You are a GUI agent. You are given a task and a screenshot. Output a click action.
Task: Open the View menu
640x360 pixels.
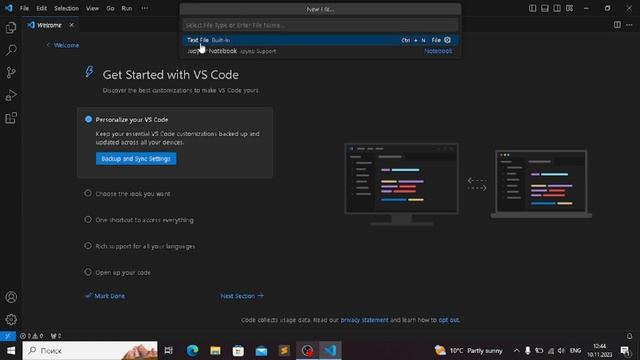pos(92,8)
